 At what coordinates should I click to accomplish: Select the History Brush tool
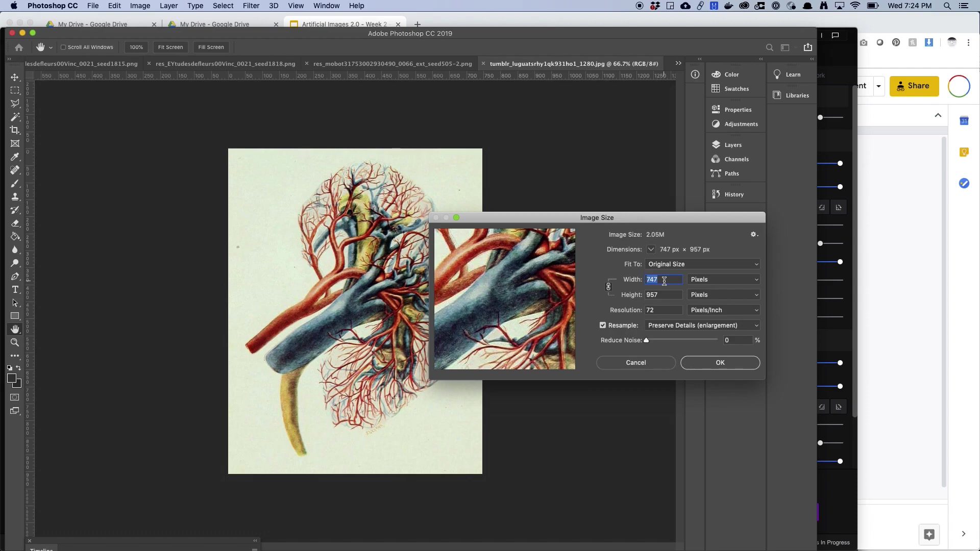[x=15, y=210]
